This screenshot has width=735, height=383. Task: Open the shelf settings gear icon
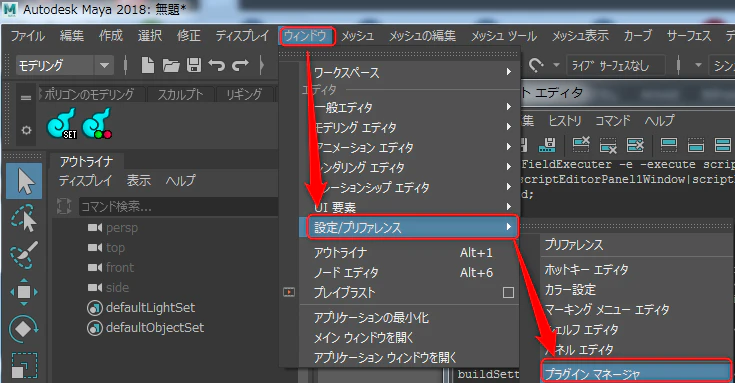click(x=26, y=130)
